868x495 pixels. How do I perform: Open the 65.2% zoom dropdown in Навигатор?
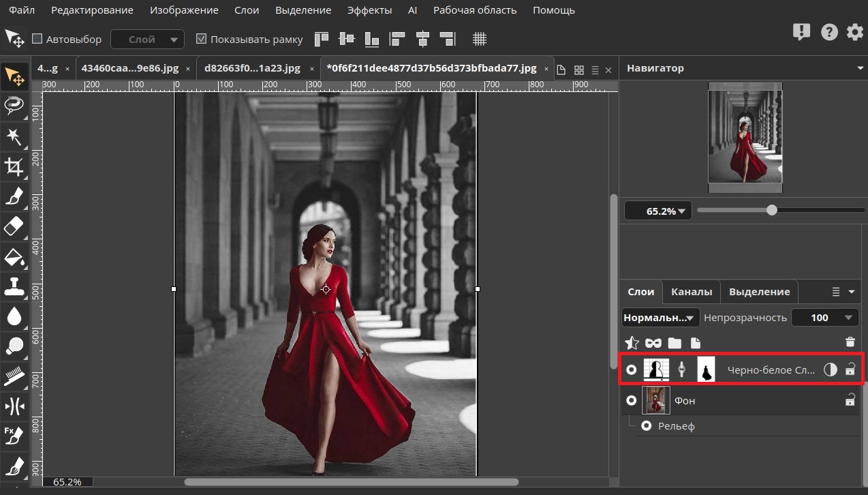[x=658, y=211]
